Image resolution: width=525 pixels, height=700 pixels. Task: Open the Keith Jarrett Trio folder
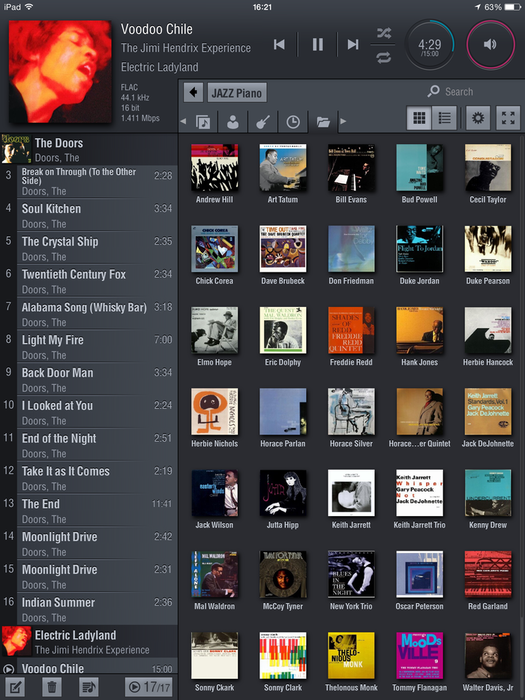tap(419, 499)
